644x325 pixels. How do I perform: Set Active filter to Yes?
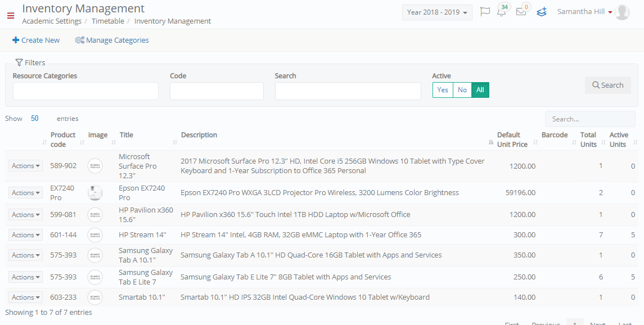click(x=442, y=90)
